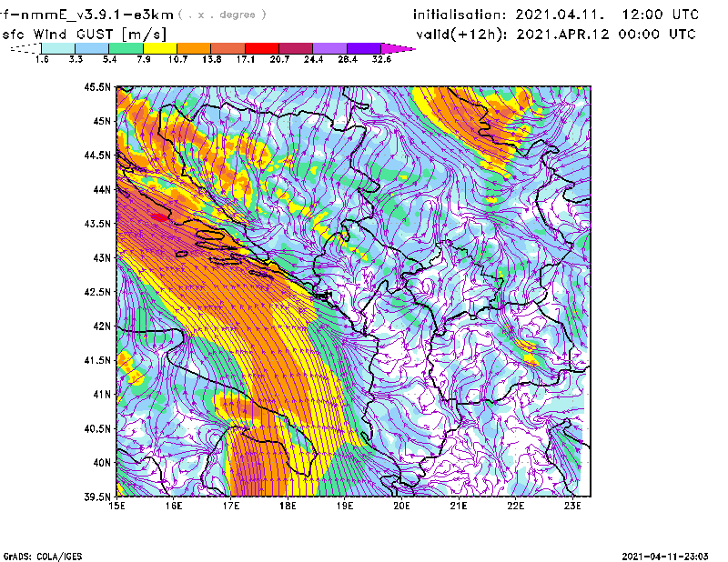Click the 15E longitude label
728x562 pixels.
click(x=116, y=506)
